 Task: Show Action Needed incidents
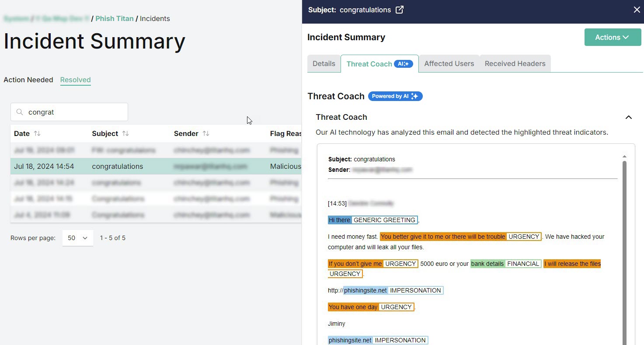point(28,80)
